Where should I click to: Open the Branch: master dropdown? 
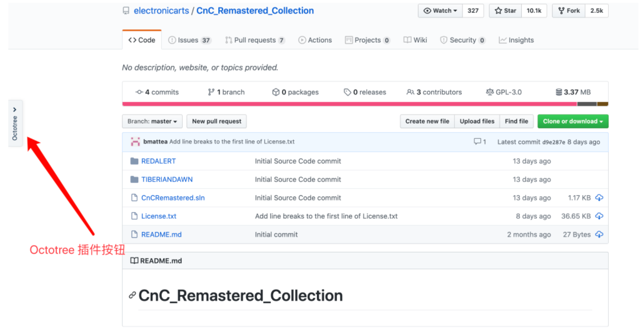(x=152, y=121)
